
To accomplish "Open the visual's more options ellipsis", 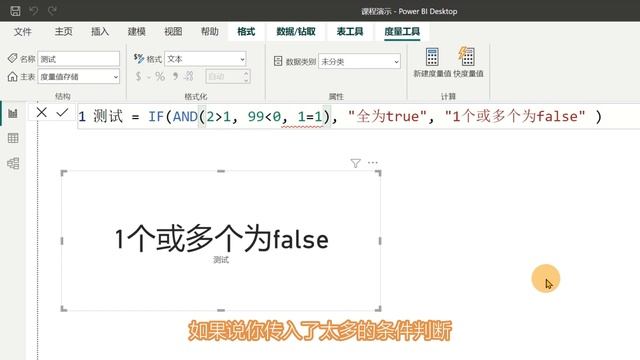I will [x=373, y=163].
